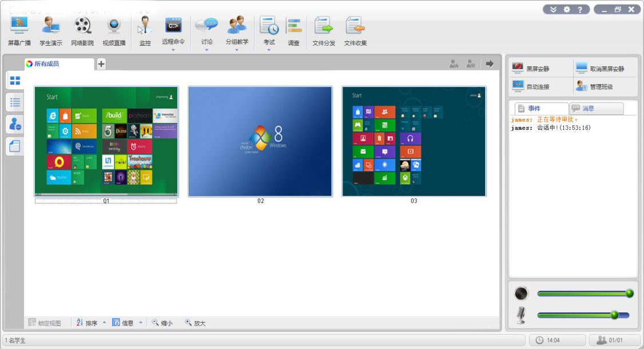Select student 01's screen thumbnail

(106, 141)
